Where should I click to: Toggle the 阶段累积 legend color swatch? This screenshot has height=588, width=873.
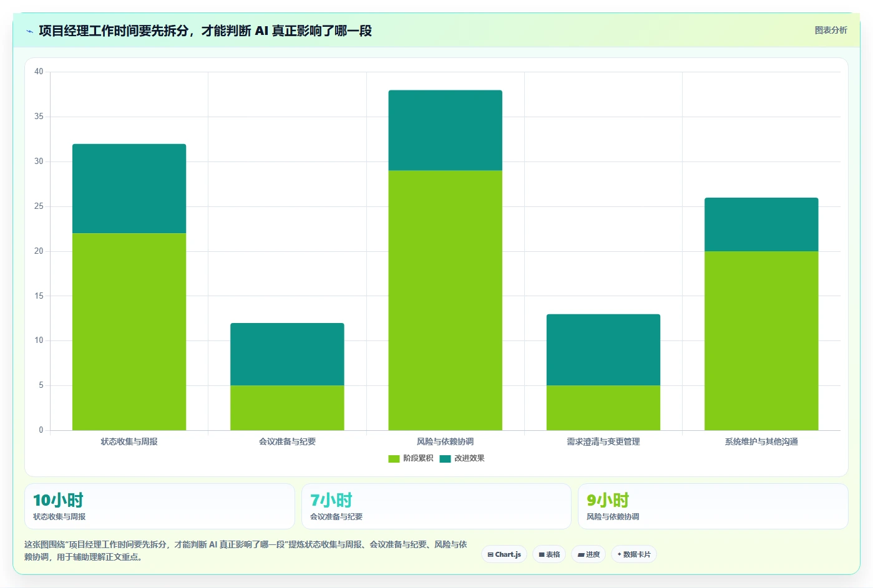(394, 458)
